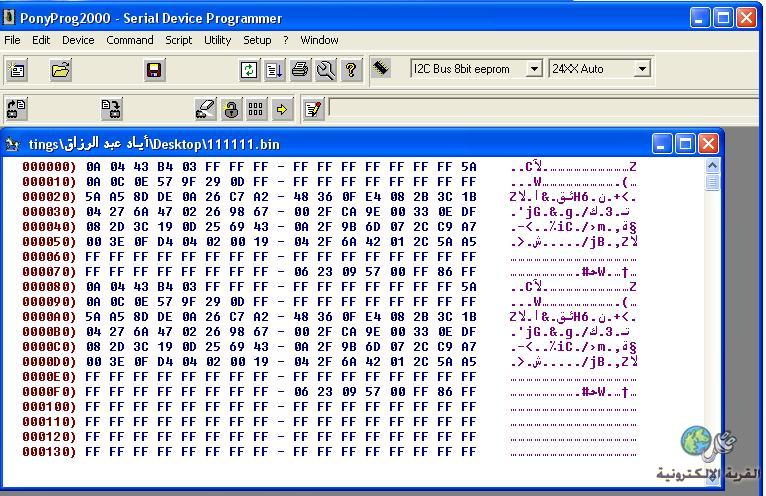Screen dimensions: 766x496
Task: Click the vertical scrollbar thumb of hex view
Action: click(712, 182)
